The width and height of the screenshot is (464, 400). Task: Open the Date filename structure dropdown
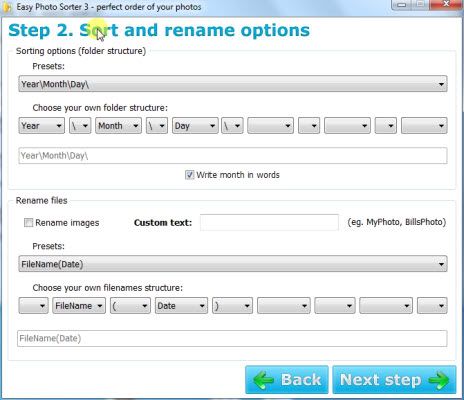pyautogui.click(x=181, y=306)
